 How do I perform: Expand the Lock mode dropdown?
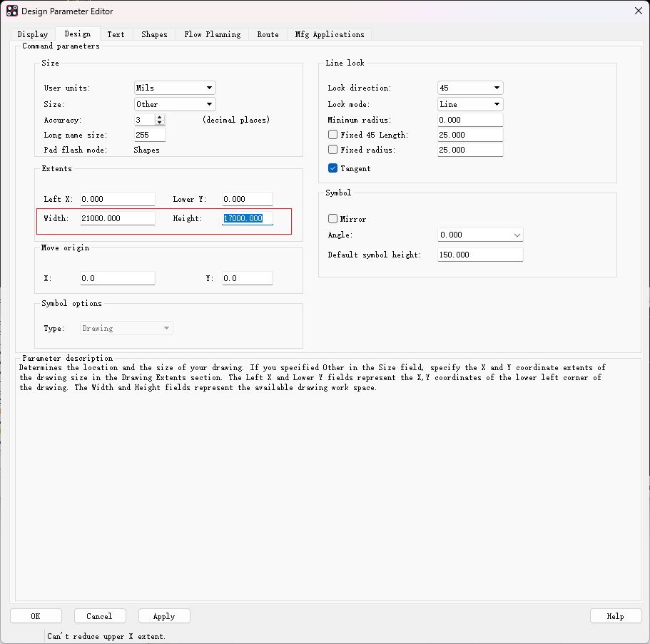pyautogui.click(x=470, y=104)
